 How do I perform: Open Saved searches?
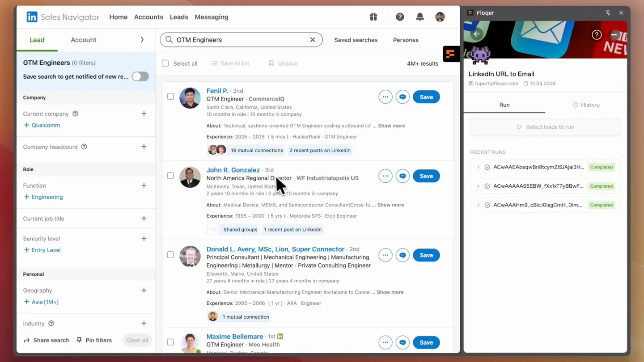click(x=356, y=40)
